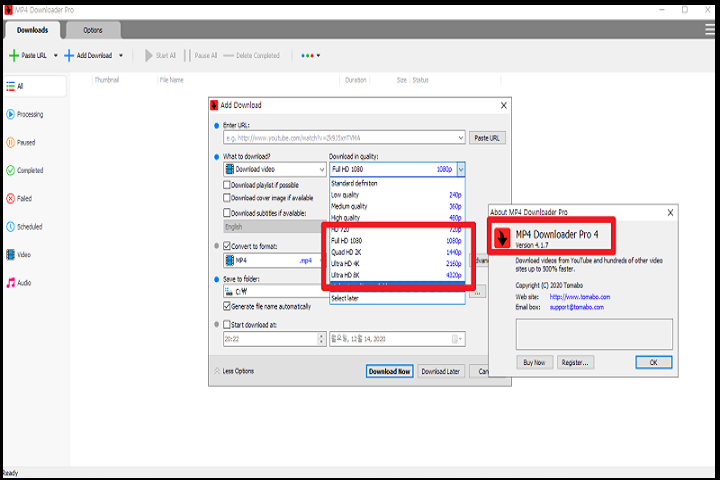Uncheck Generate file name automatically
The image size is (720, 480).
[227, 306]
